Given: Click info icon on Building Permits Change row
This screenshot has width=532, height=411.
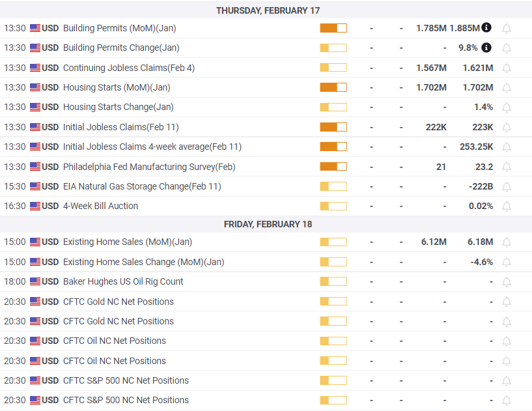Looking at the screenshot, I should (x=486, y=48).
